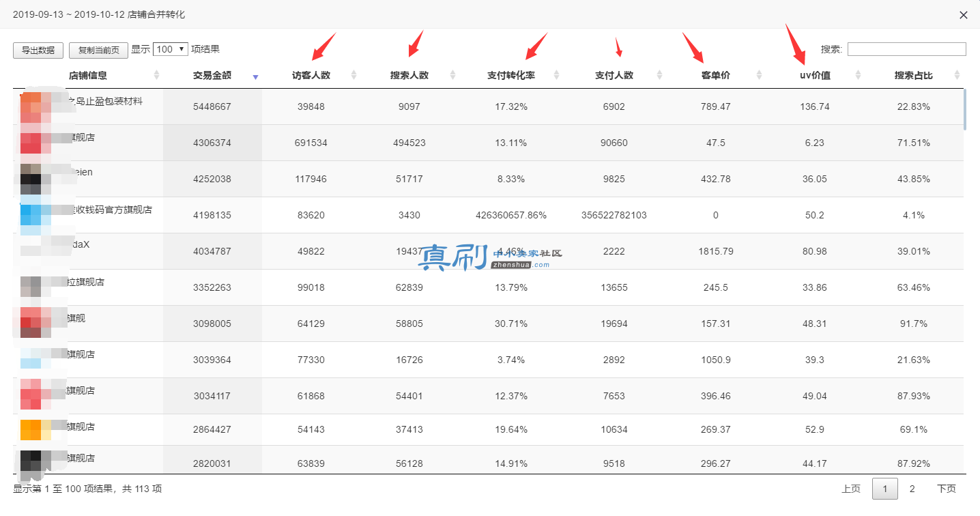The width and height of the screenshot is (980, 516).
Task: Sort table by uv价值 sort icon
Action: coord(858,75)
